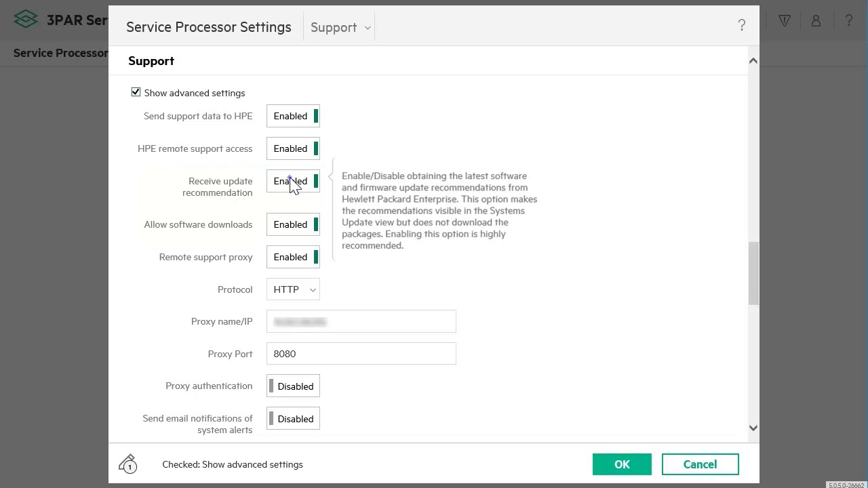Click the Remote support proxy label
The height and width of the screenshot is (488, 868).
tap(205, 257)
